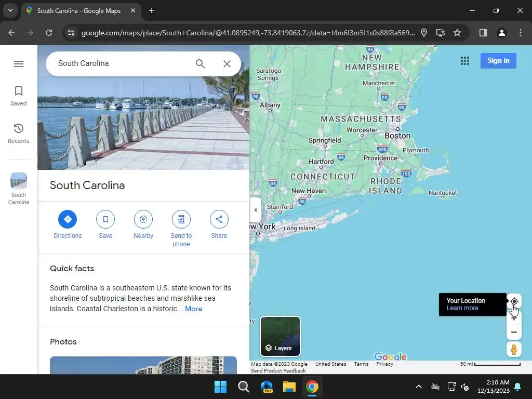Viewport: 532px width, 399px height.
Task: Reload the Google Maps page
Action: click(x=49, y=33)
